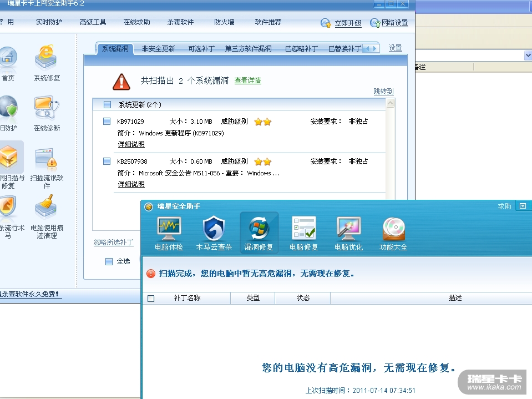
Task: Click the tab scroll left arrow
Action: click(367, 48)
